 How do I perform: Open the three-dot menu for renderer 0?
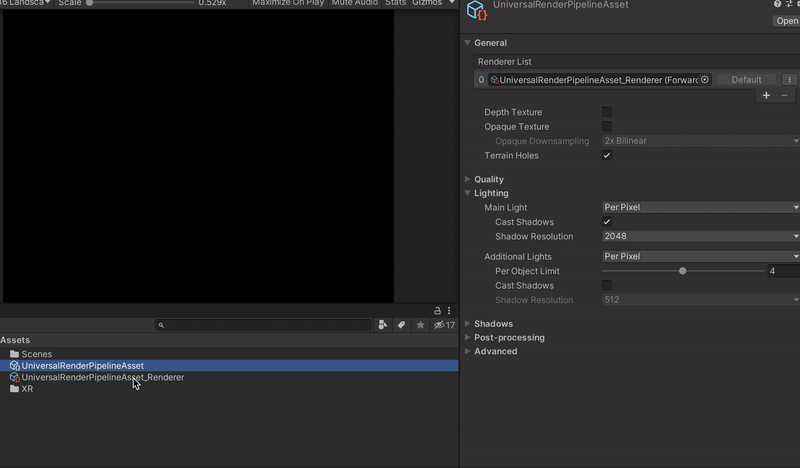point(789,80)
